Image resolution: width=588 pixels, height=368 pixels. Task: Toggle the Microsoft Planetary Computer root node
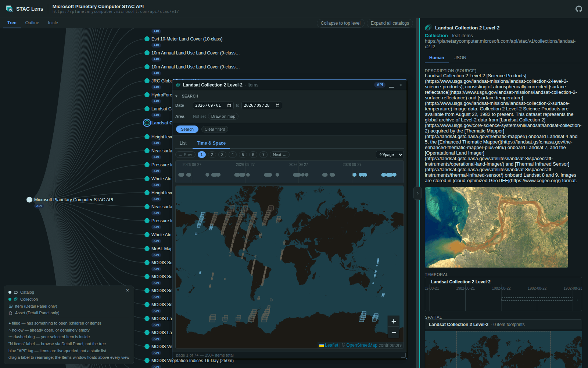click(x=29, y=200)
